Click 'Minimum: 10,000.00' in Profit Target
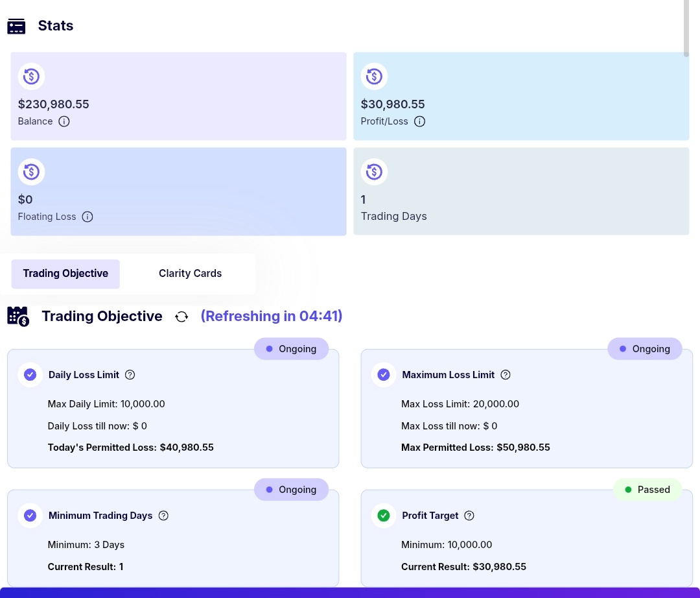 (447, 545)
